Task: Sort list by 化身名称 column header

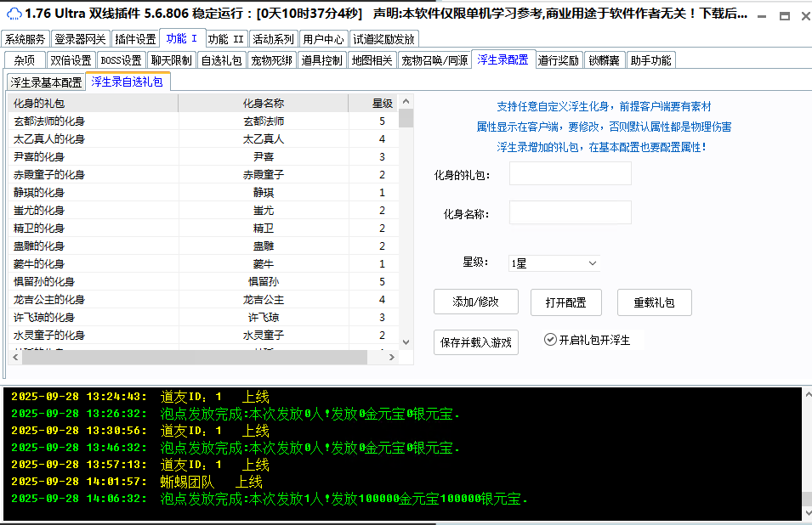Action: coord(263,103)
